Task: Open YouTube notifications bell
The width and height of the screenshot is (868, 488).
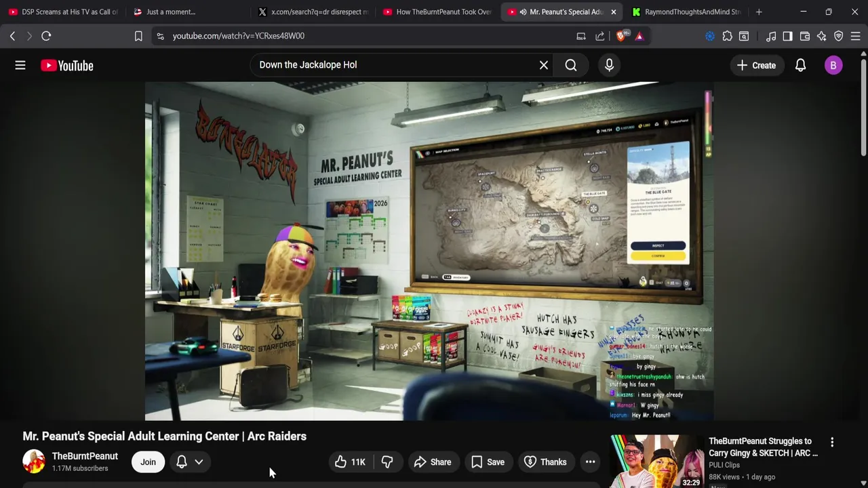Action: (x=800, y=65)
